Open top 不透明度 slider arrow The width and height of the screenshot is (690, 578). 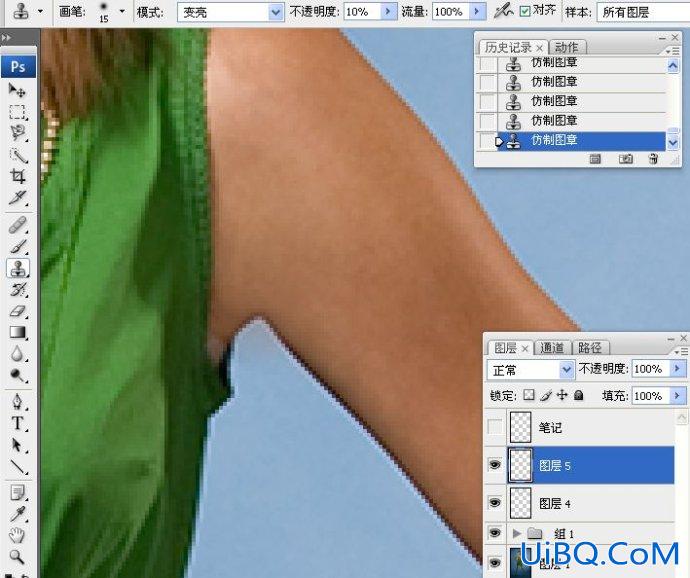point(388,11)
